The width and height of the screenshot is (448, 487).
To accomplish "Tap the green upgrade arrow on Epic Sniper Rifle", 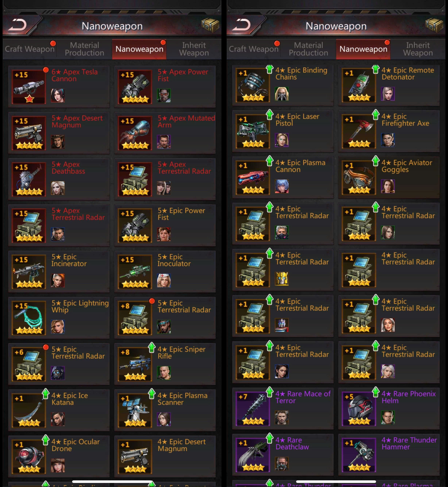I will (152, 347).
